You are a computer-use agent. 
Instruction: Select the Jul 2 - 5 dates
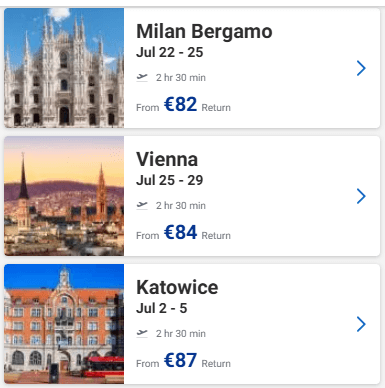click(162, 308)
